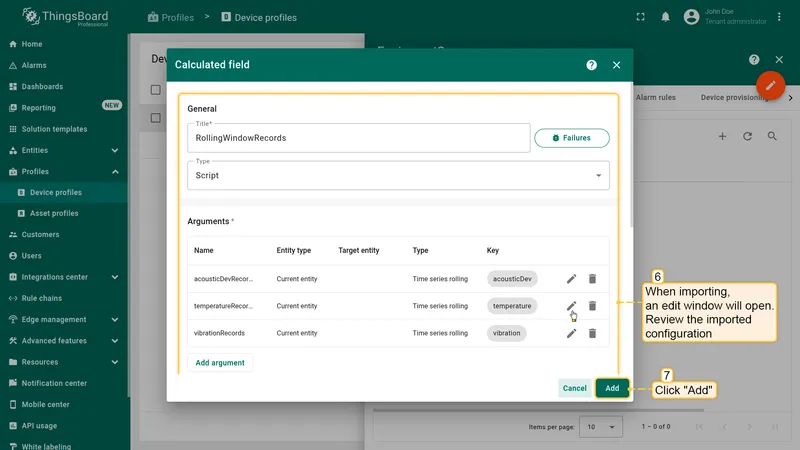800x450 pixels.
Task: Click ThingsBoard logo
Action: tap(65, 17)
